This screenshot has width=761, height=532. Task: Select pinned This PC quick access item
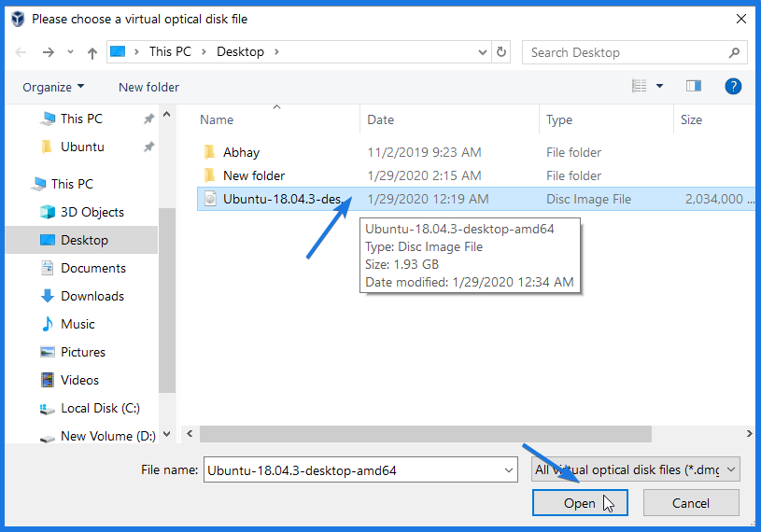(81, 119)
